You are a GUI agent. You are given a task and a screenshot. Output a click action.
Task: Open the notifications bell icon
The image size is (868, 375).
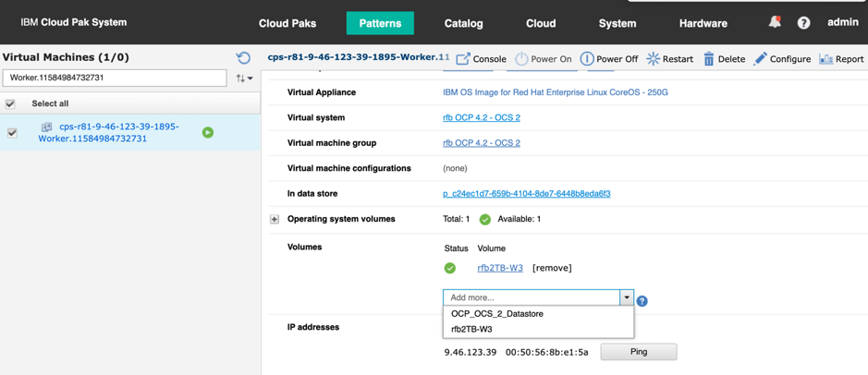[775, 23]
